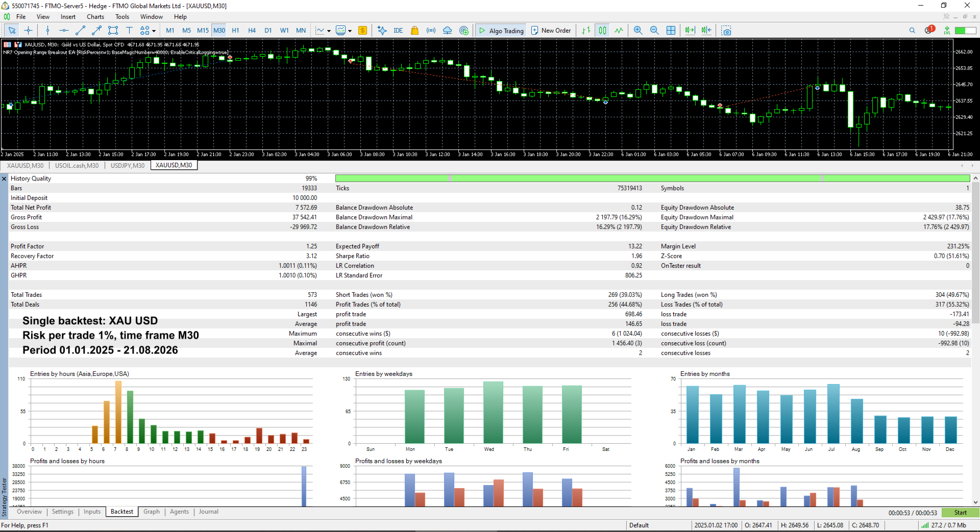Toggle Algo Trading on or off
Screen dimensions: 980x532
coord(501,31)
